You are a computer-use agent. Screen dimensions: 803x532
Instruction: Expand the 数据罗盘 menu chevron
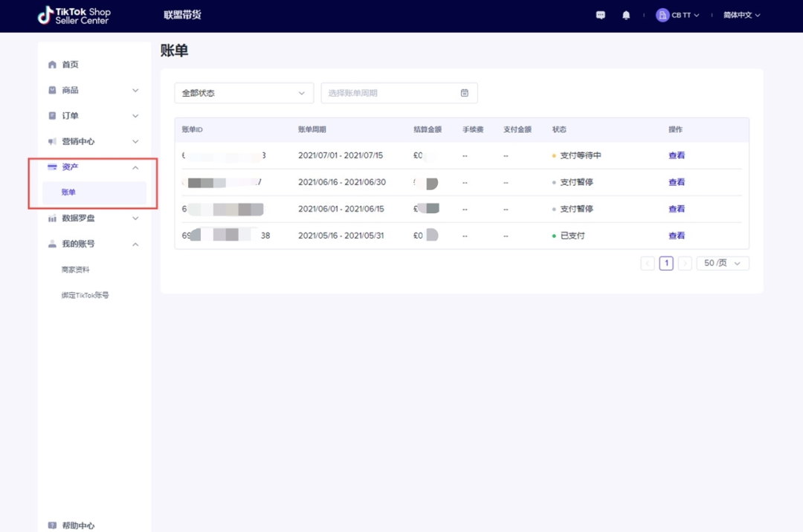pos(135,218)
